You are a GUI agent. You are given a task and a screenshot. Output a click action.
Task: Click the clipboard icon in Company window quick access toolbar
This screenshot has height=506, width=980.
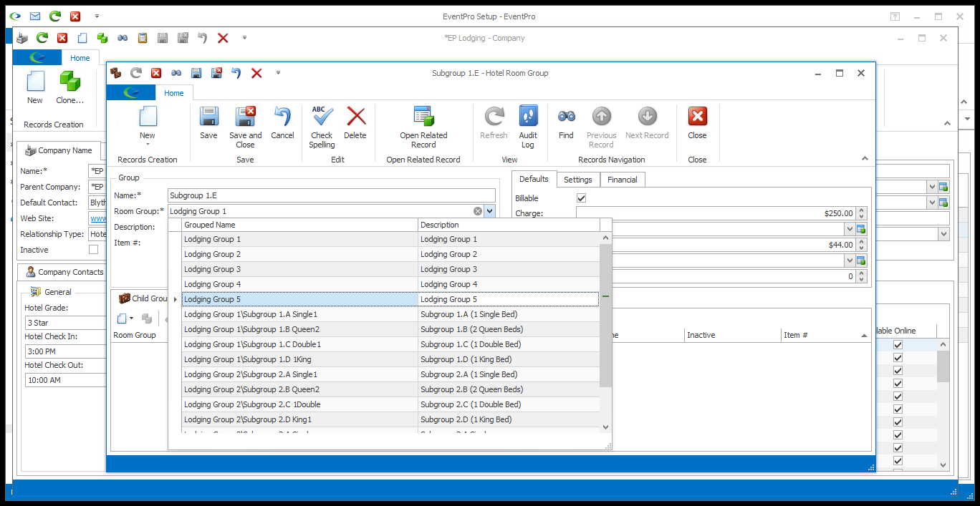tap(143, 38)
